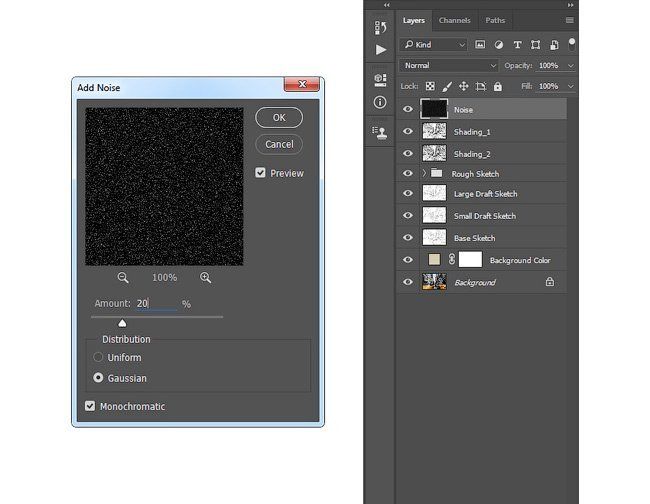This screenshot has width=650, height=504.
Task: Click the Fill value field
Action: pyautogui.click(x=549, y=86)
